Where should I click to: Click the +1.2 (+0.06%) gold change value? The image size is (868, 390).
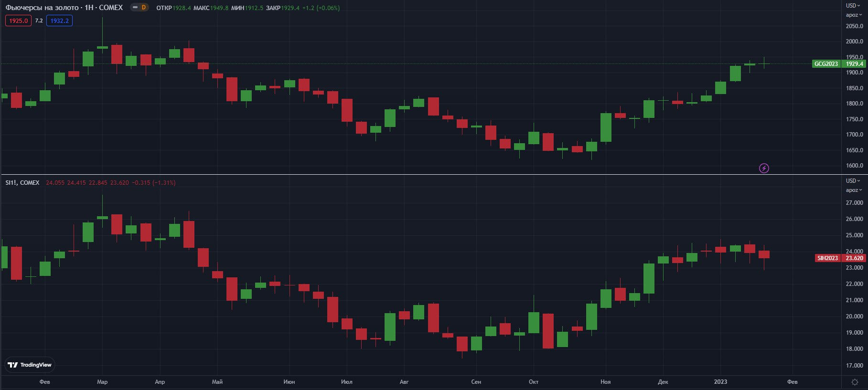pyautogui.click(x=321, y=8)
